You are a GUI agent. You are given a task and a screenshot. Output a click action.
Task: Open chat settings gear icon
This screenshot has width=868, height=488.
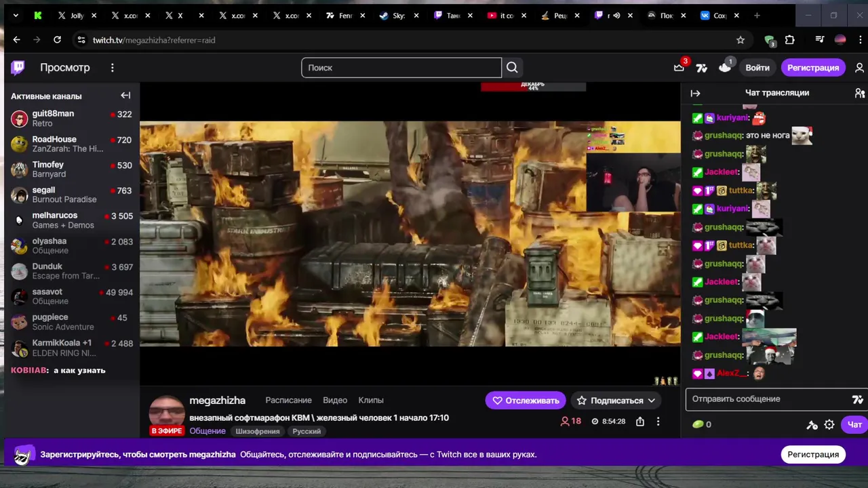pos(829,425)
